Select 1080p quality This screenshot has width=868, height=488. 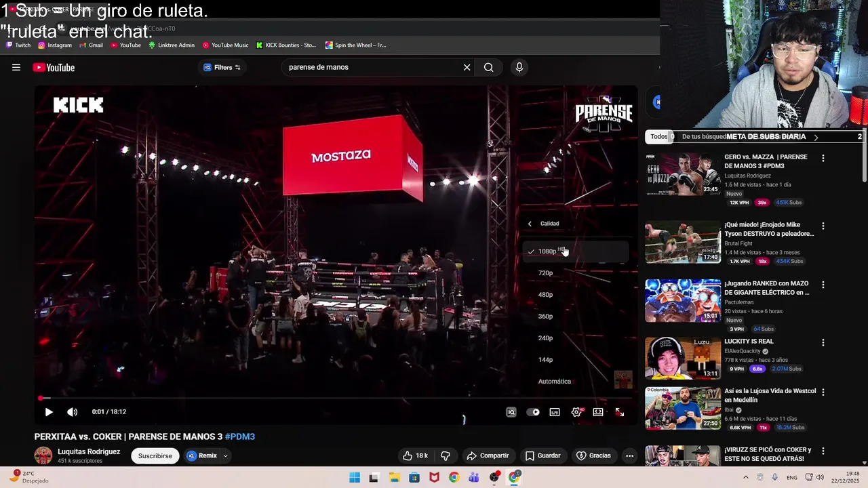pyautogui.click(x=575, y=251)
